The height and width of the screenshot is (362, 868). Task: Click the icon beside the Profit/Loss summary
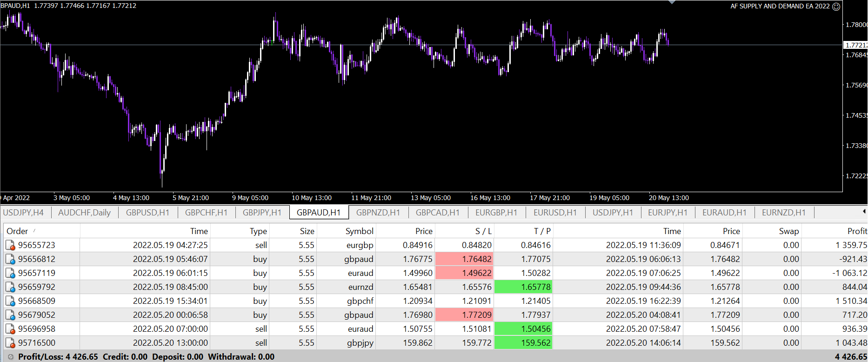coord(11,357)
